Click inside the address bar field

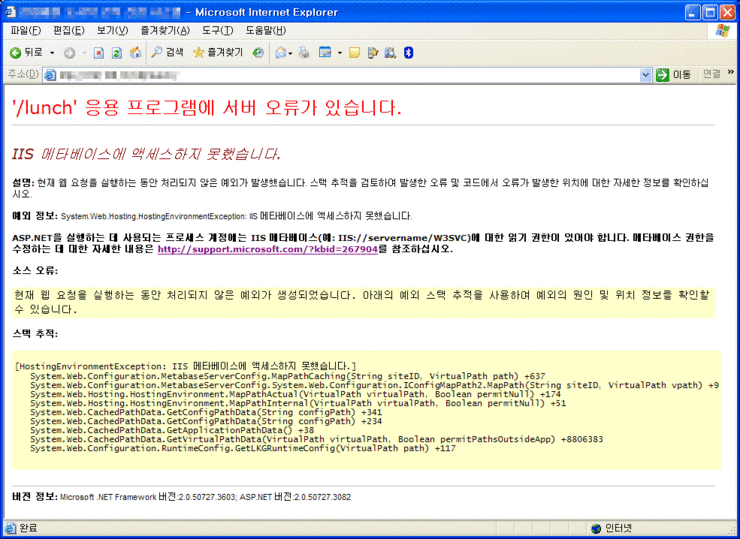point(347,75)
